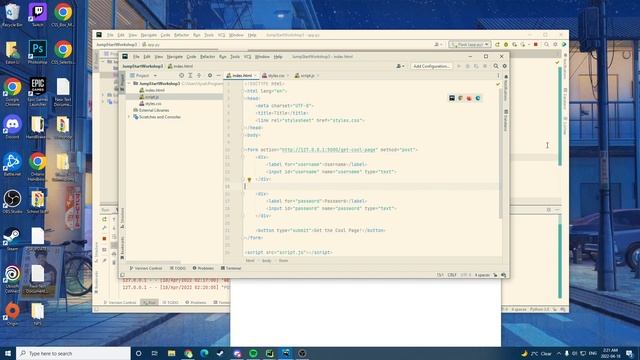The width and height of the screenshot is (640, 360).
Task: Open the user account dropdown in front window
Action: (400, 66)
